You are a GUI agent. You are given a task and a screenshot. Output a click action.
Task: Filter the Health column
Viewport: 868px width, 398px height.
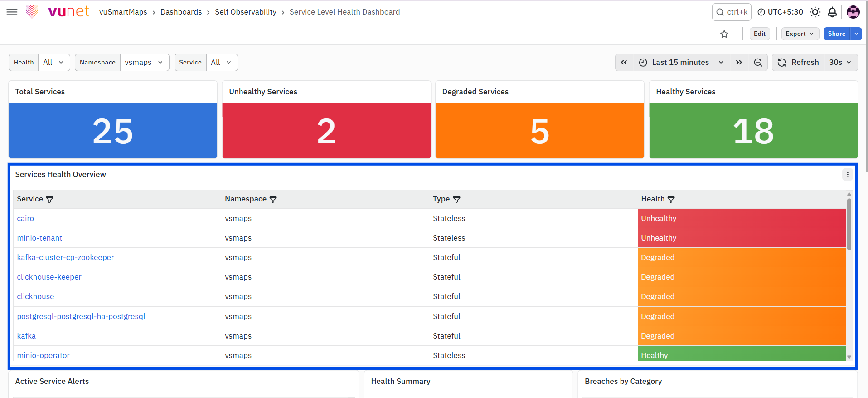tap(671, 199)
